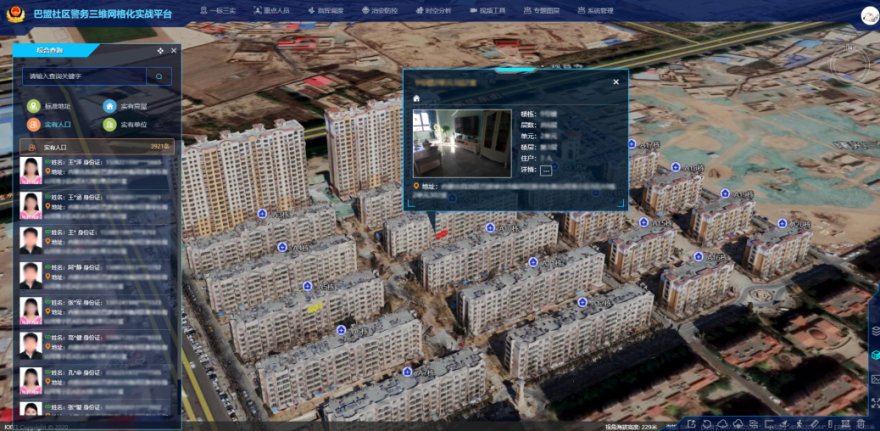The image size is (880, 431).
Task: Click the compass navigation control on map
Action: (852, 67)
